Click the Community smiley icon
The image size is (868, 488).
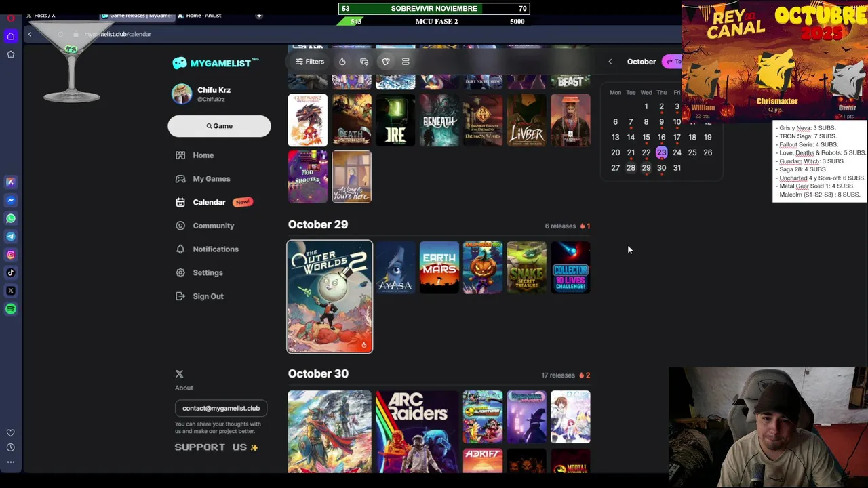tap(180, 226)
